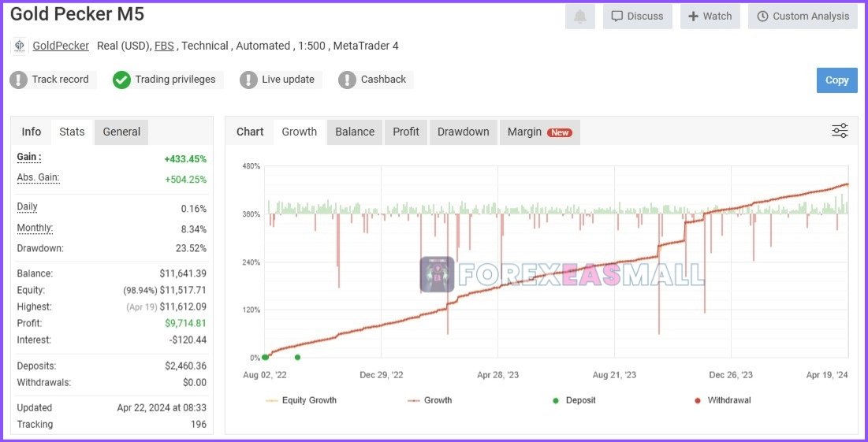868x442 pixels.
Task: Click the Monthly label
Action: [x=35, y=228]
